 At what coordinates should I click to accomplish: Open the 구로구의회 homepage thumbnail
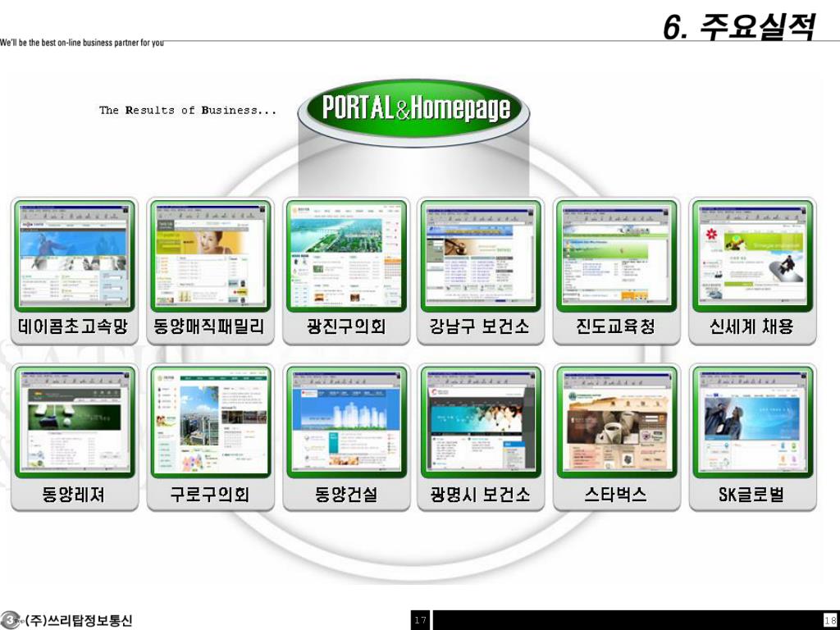(x=210, y=422)
